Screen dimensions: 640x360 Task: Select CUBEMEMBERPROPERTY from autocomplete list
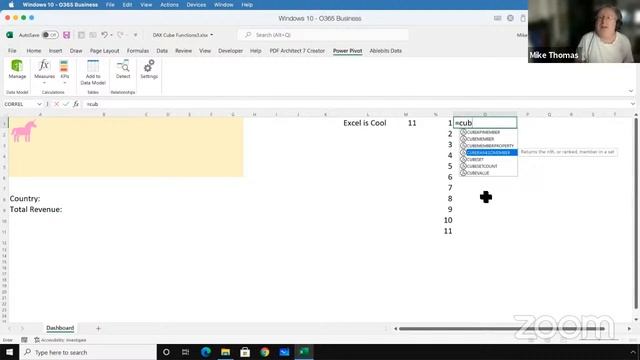coord(489,146)
